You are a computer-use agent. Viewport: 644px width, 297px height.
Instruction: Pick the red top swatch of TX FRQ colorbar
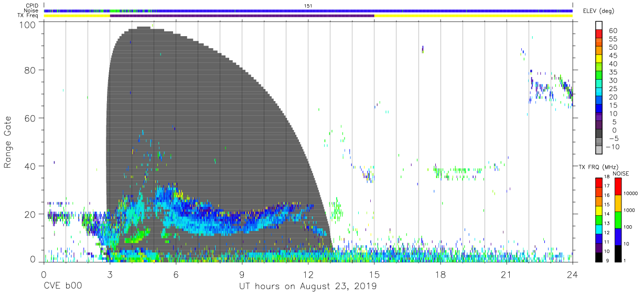599,182
